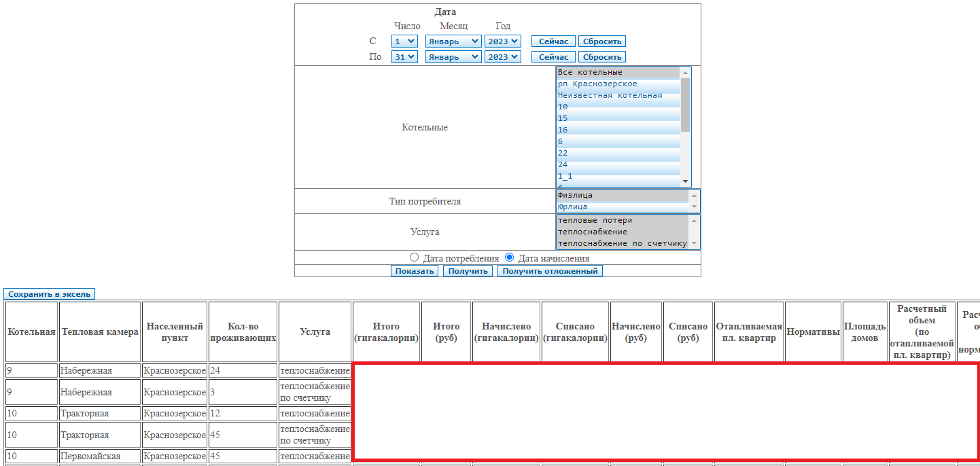Open the start date day dropdown
Screen dimensions: 980x466
pyautogui.click(x=404, y=41)
